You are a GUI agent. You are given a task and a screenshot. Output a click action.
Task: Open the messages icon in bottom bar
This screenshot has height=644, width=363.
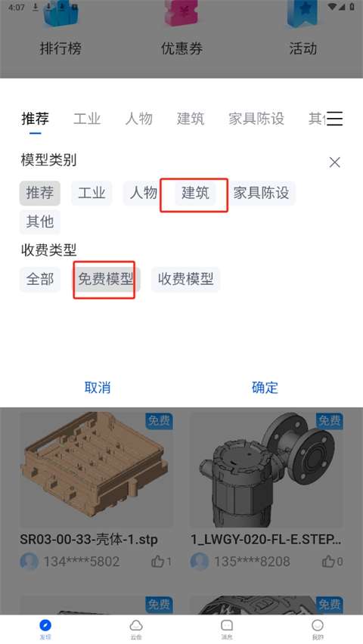click(227, 625)
